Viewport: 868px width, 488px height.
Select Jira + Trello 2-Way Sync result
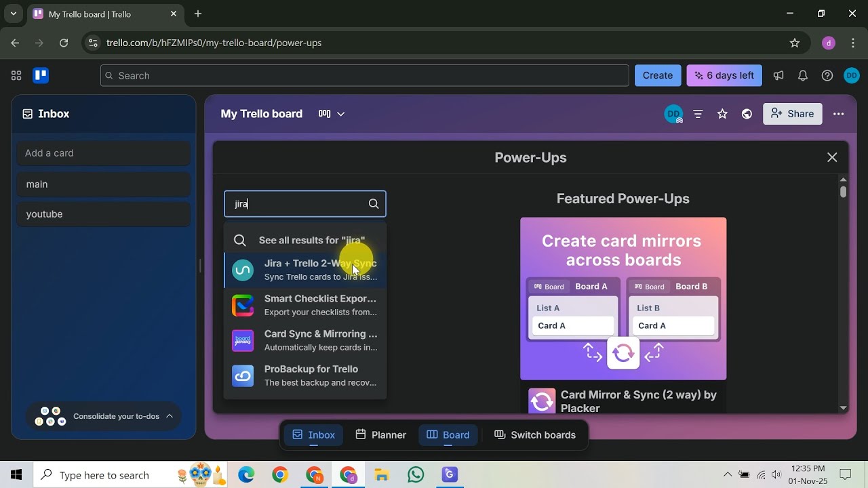tap(305, 270)
